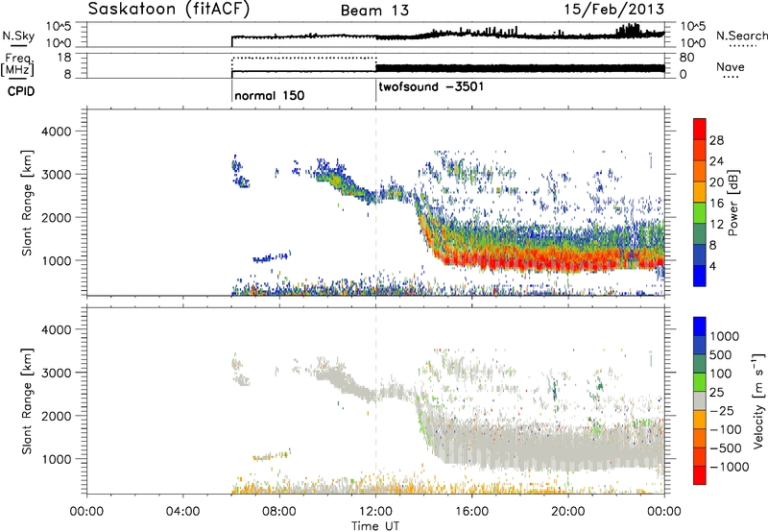The image size is (768, 532).
Task: Click the '4' tick on power colorbar
Action: pos(713,267)
